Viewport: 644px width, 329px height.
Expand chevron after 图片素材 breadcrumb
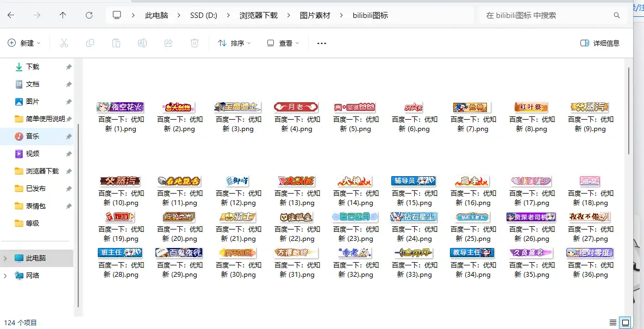pos(341,16)
